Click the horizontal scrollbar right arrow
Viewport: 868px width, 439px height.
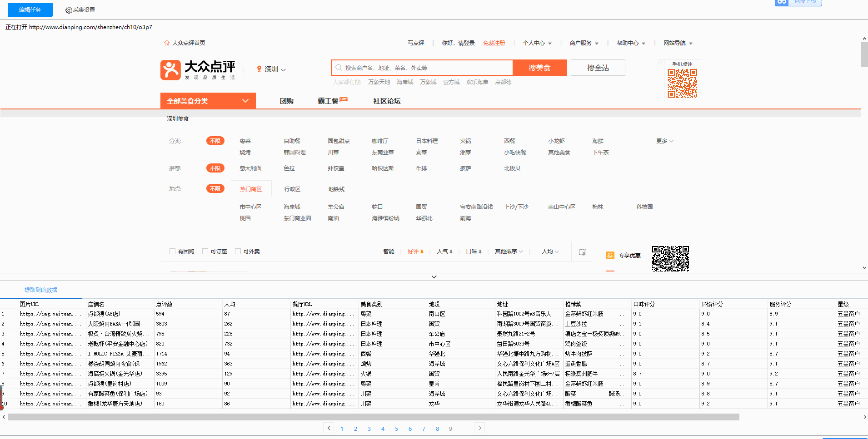864,417
